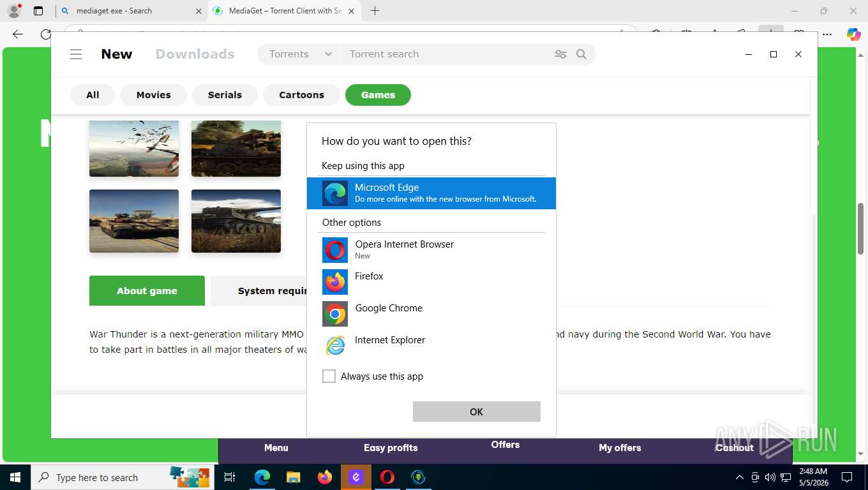This screenshot has width=868, height=490.
Task: Open the bottom-right tank thumbnail
Action: coord(236,221)
